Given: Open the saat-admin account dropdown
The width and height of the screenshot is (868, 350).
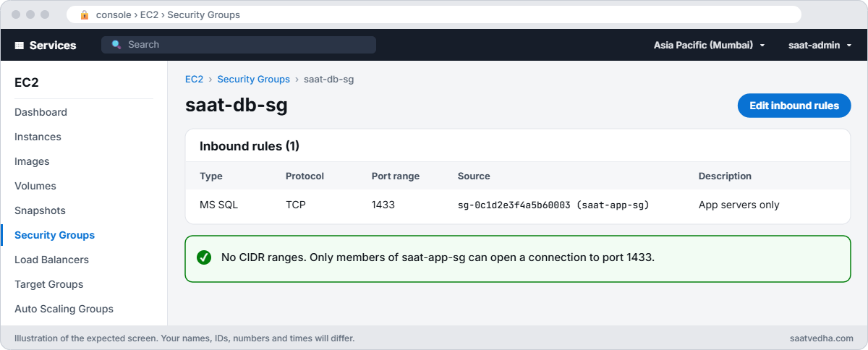Looking at the screenshot, I should [820, 45].
